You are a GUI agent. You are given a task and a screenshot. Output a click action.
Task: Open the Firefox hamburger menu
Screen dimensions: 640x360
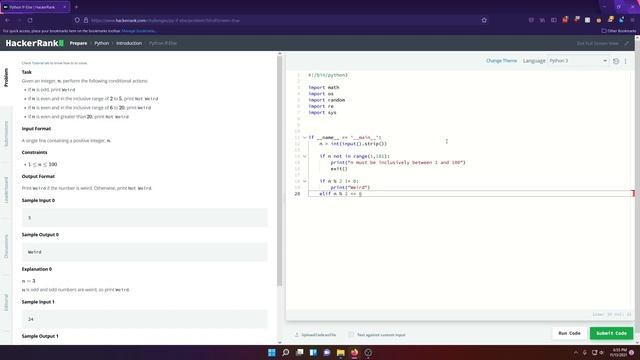click(632, 20)
